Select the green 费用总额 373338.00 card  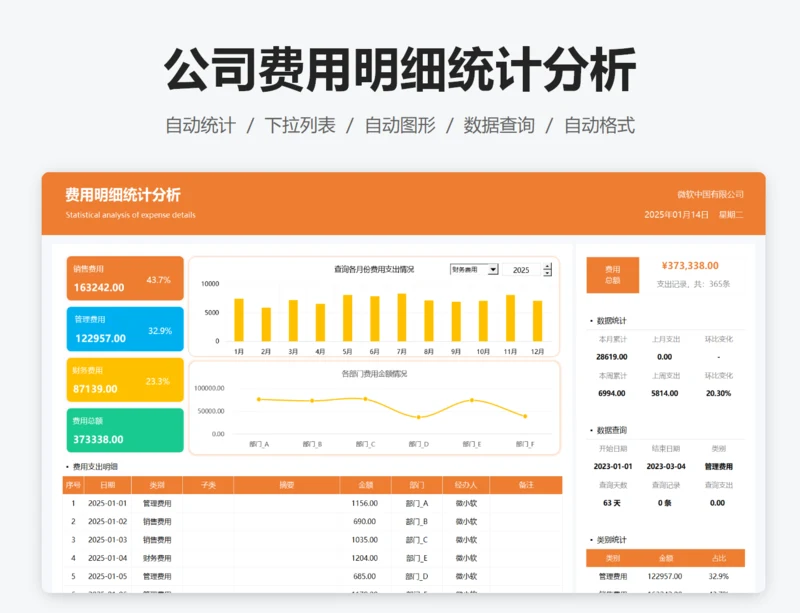pos(125,430)
